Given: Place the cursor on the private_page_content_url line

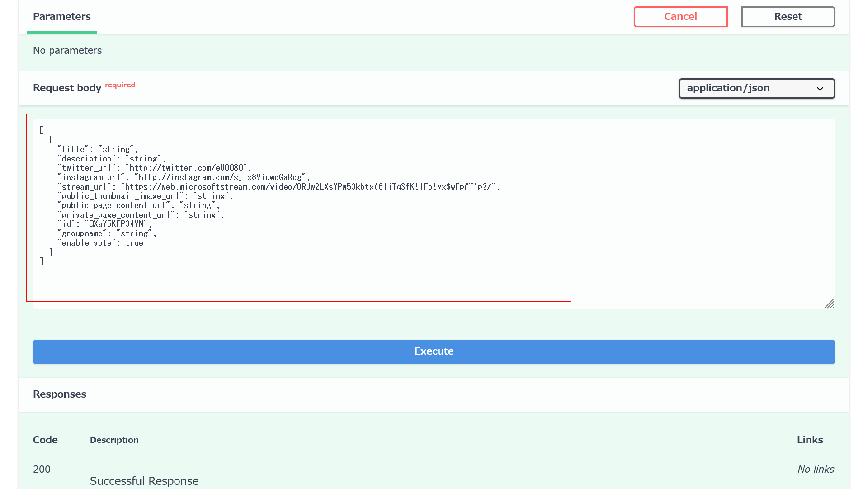Looking at the screenshot, I should click(x=141, y=215).
